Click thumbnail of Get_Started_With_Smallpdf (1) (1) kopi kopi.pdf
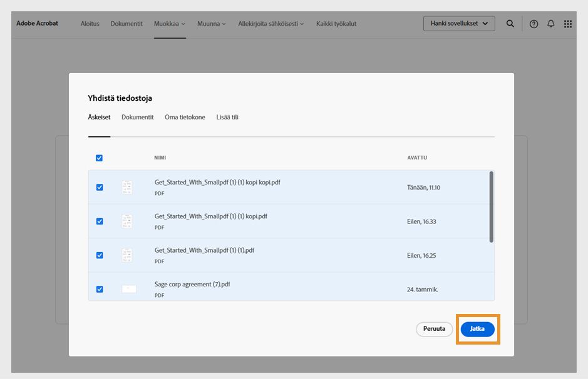This screenshot has height=379, width=588. [127, 187]
